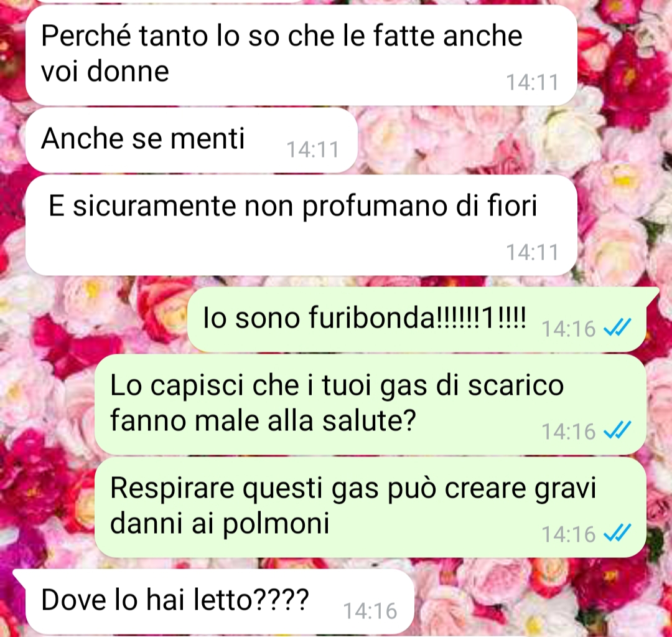The image size is (672, 637).
Task: Tap the 14:11 timestamp on 'voi donne' message
Action: pos(533,82)
